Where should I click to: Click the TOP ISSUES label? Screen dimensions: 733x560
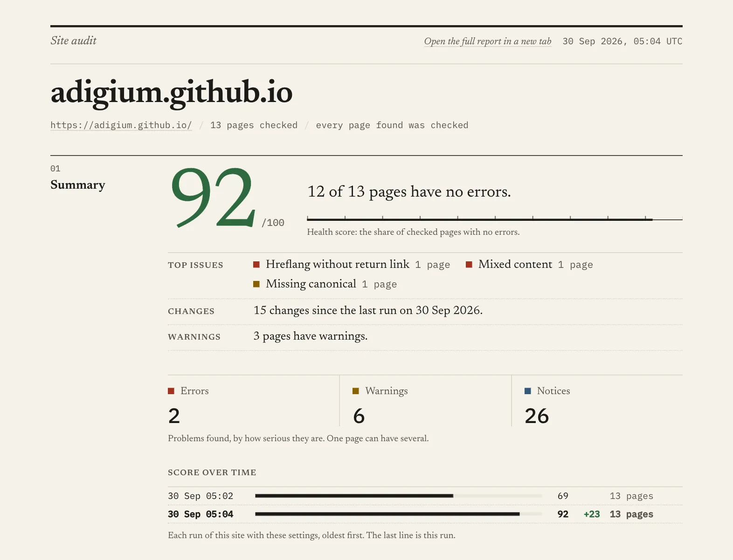coord(195,265)
